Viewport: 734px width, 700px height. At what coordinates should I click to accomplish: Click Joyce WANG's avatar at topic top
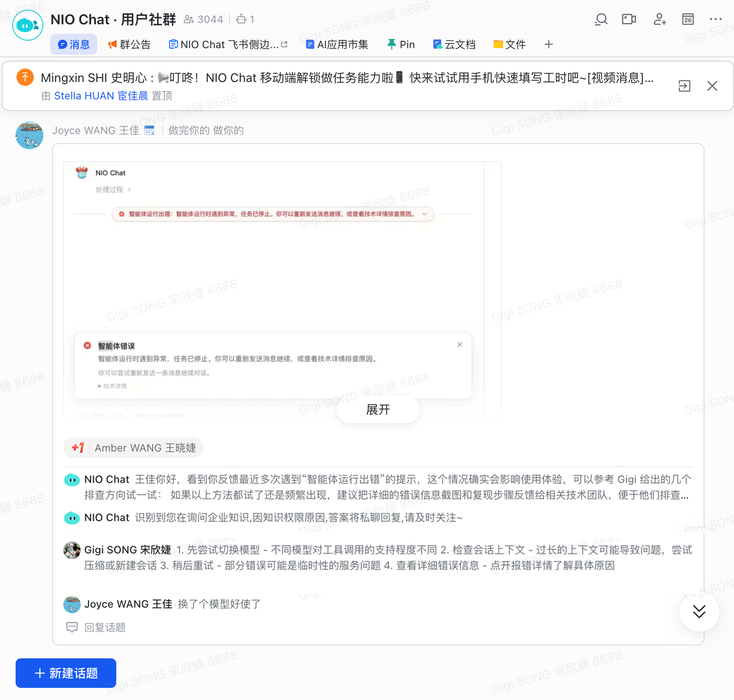[x=29, y=135]
